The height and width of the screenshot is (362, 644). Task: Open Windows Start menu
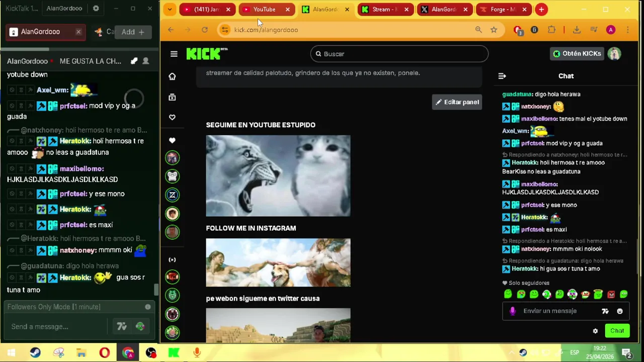11,353
